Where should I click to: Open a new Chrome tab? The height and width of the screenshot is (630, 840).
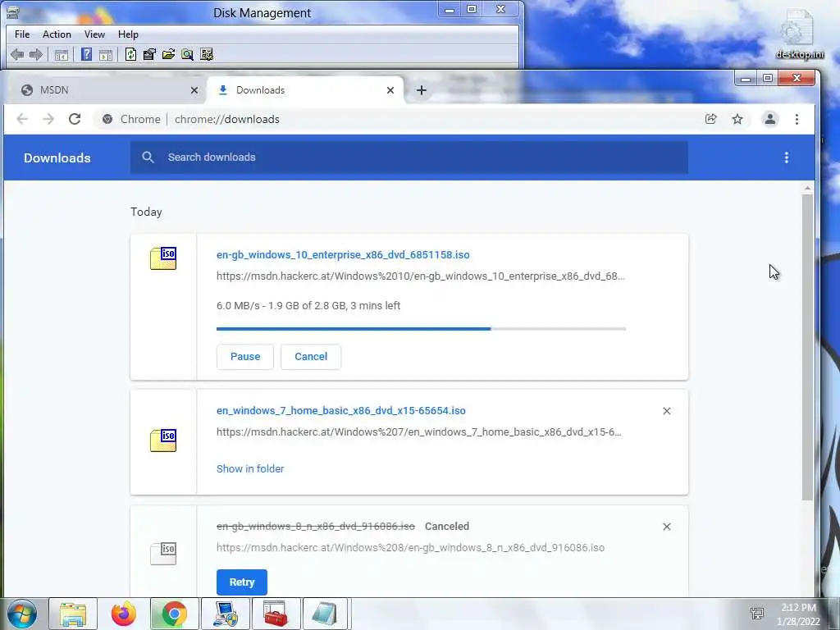[x=422, y=90]
